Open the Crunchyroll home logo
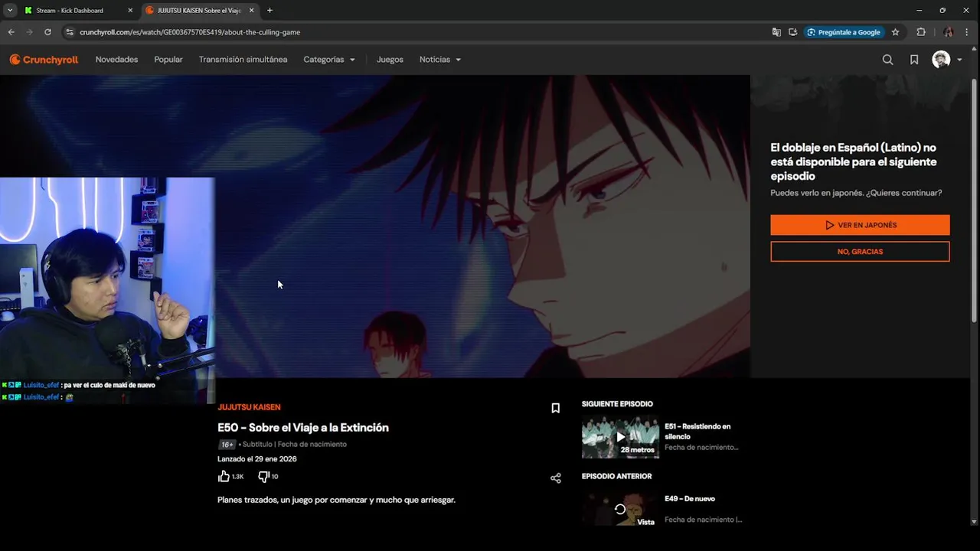Screen dimensions: 980x551 pos(44,60)
